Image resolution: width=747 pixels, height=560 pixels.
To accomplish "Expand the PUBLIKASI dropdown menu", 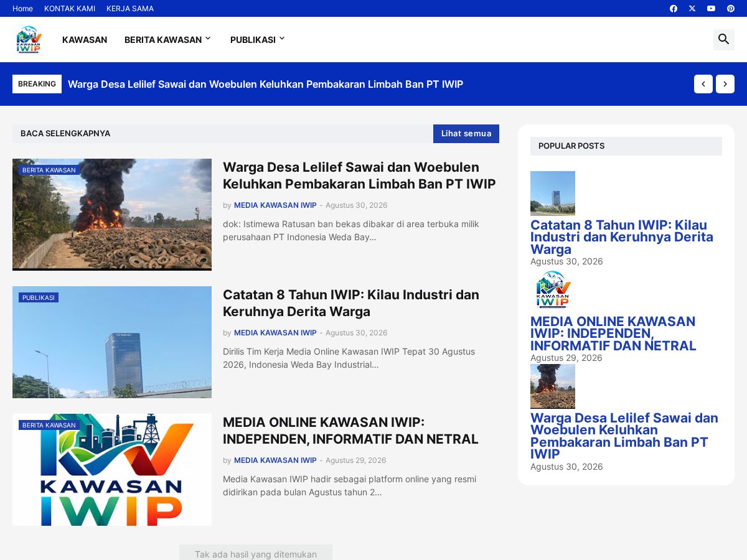I will pyautogui.click(x=258, y=40).
